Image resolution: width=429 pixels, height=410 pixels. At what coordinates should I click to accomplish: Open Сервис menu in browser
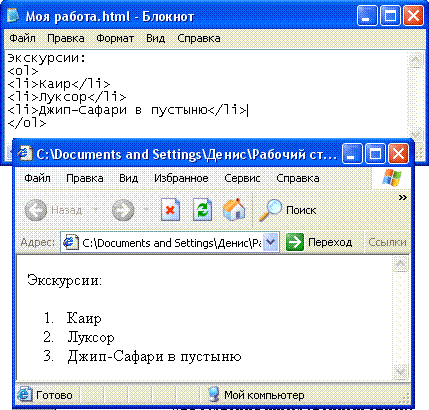(x=242, y=178)
